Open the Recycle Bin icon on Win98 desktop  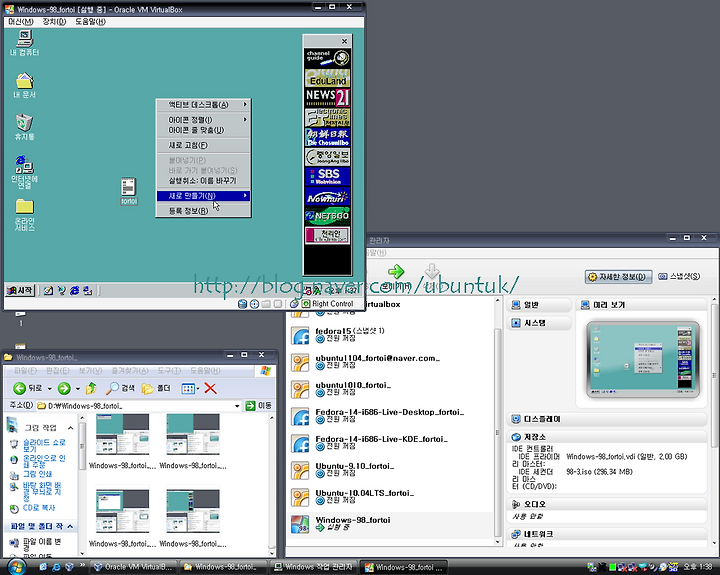tap(24, 127)
